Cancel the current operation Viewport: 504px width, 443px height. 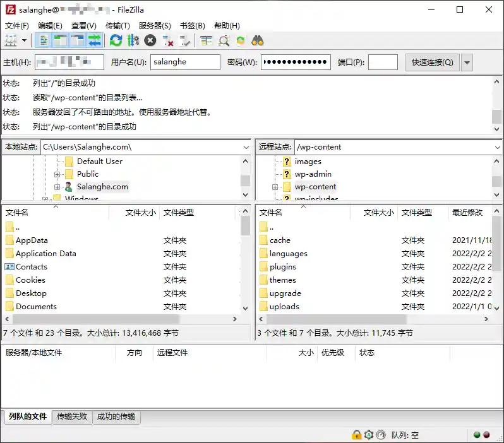tap(150, 40)
